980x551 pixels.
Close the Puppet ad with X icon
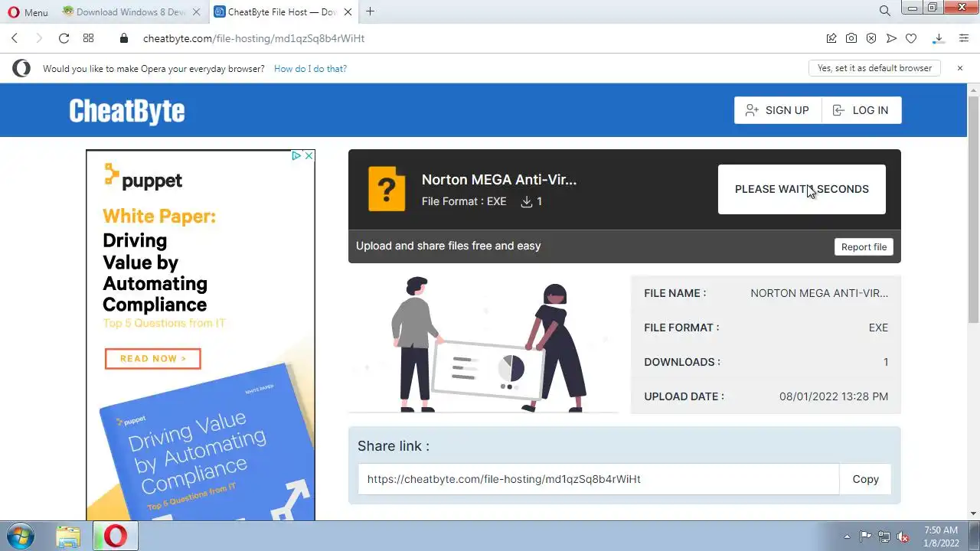click(309, 155)
